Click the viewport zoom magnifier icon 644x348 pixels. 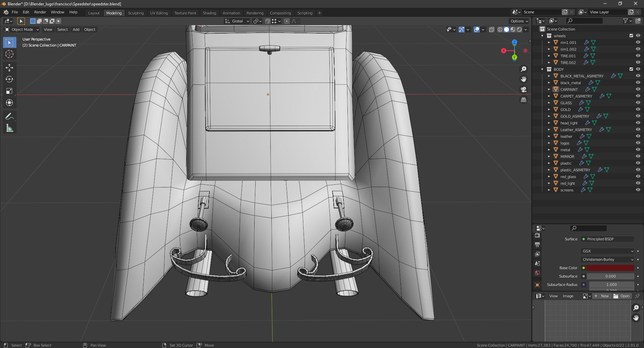tap(523, 69)
